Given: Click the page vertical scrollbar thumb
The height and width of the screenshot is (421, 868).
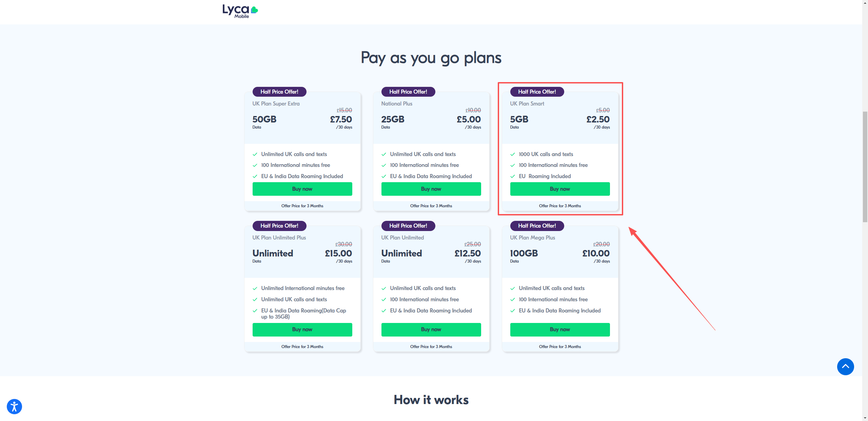Looking at the screenshot, I should coord(865,166).
